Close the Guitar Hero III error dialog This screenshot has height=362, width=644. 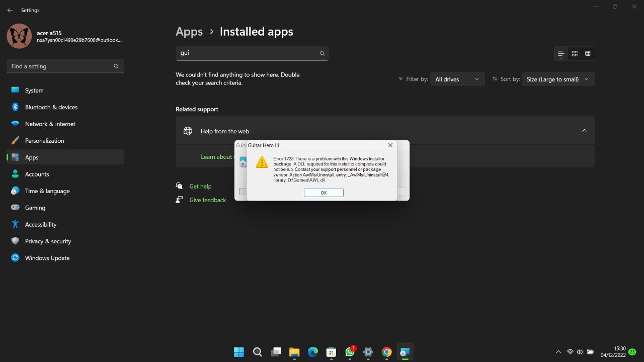click(x=390, y=145)
